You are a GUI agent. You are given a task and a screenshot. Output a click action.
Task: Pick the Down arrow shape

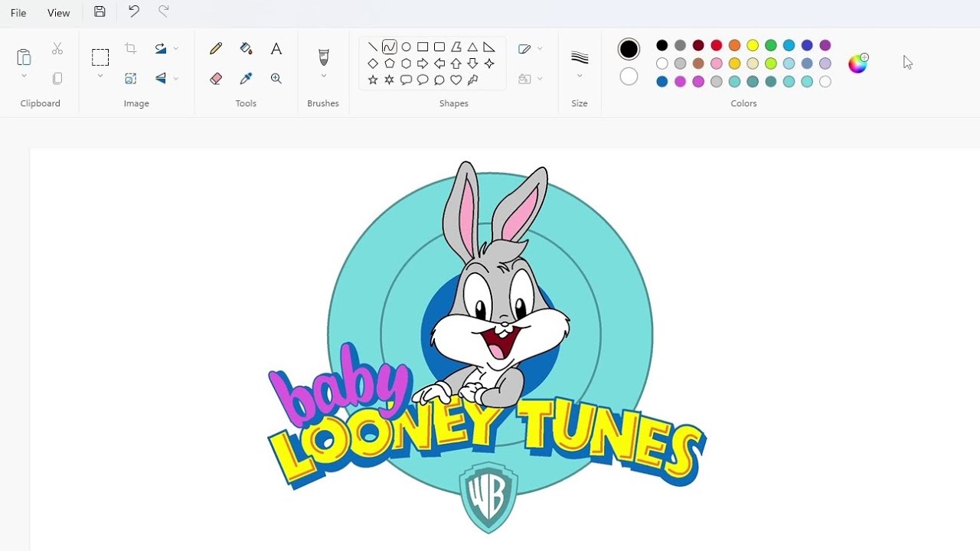point(472,64)
